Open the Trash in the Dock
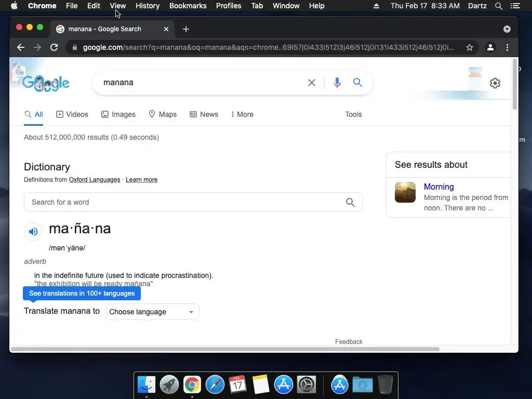This screenshot has width=532, height=399. [x=385, y=384]
